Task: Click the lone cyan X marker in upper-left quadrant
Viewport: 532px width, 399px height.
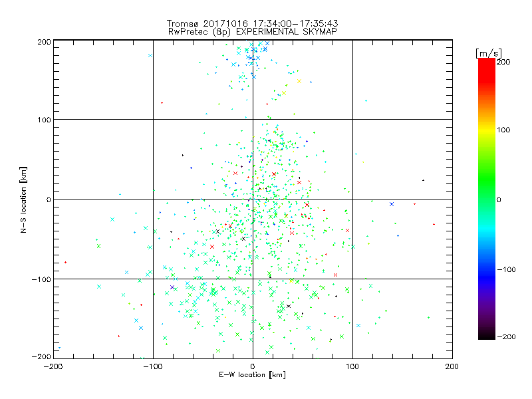Action: (150, 56)
